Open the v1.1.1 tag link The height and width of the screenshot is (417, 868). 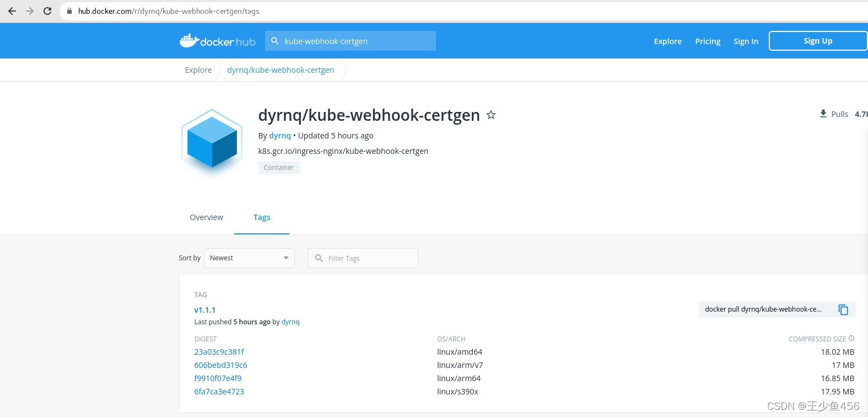coord(205,310)
